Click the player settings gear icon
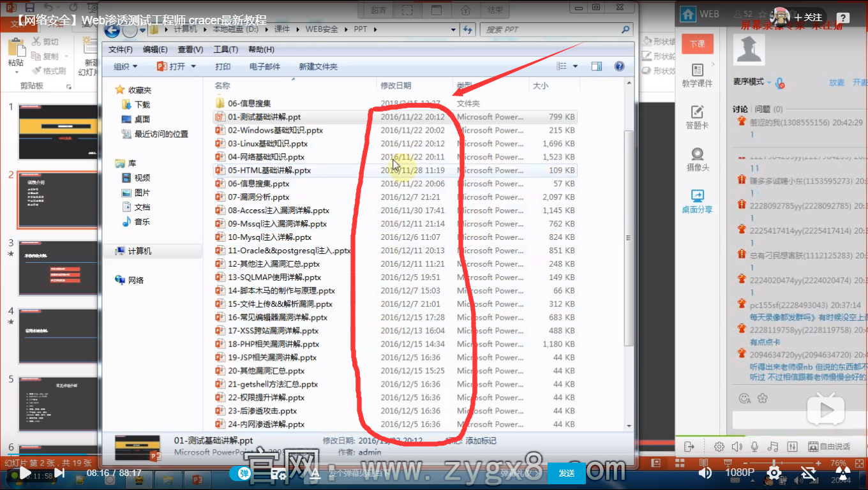Image resolution: width=868 pixels, height=490 pixels. click(x=774, y=473)
